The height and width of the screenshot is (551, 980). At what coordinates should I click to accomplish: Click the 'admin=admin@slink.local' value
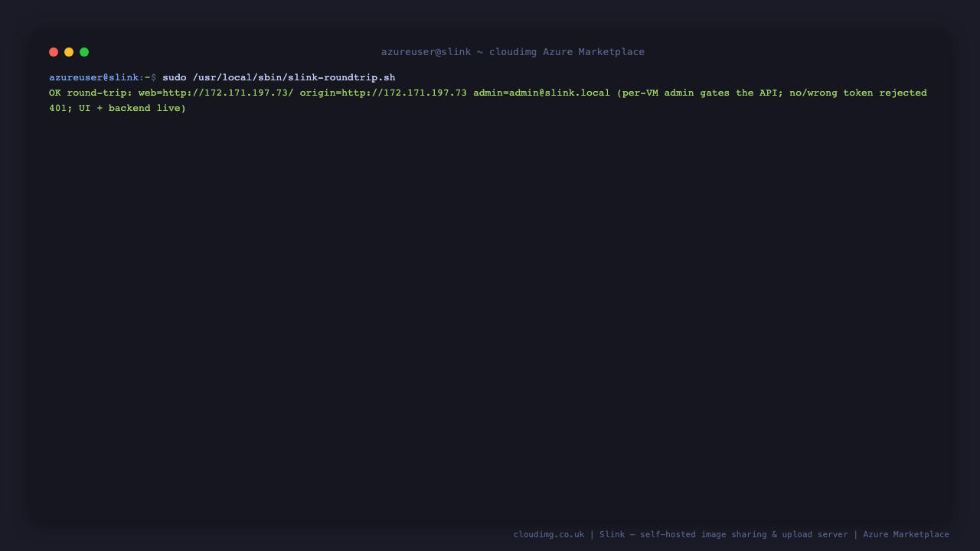(x=542, y=93)
